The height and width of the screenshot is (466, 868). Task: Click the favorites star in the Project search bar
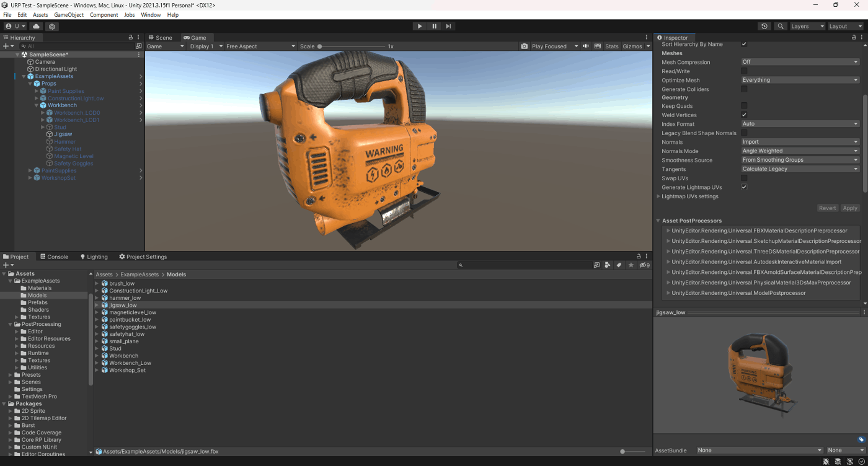[x=631, y=265]
